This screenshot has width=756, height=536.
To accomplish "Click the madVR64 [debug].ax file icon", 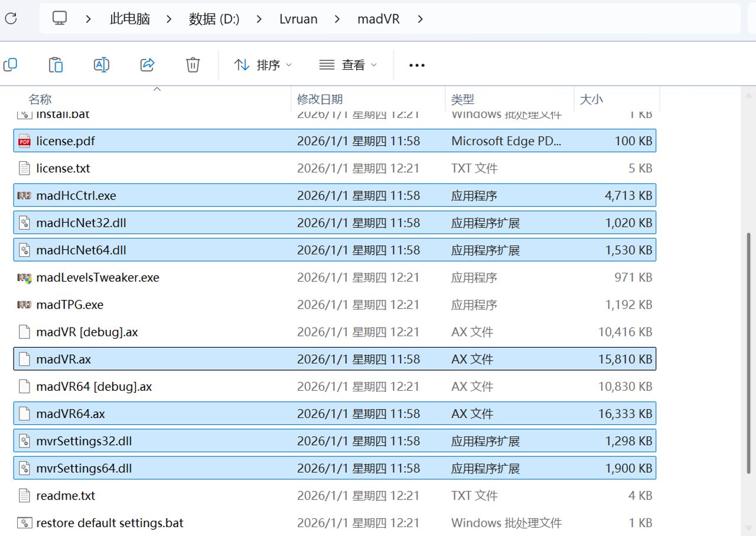I will point(24,387).
